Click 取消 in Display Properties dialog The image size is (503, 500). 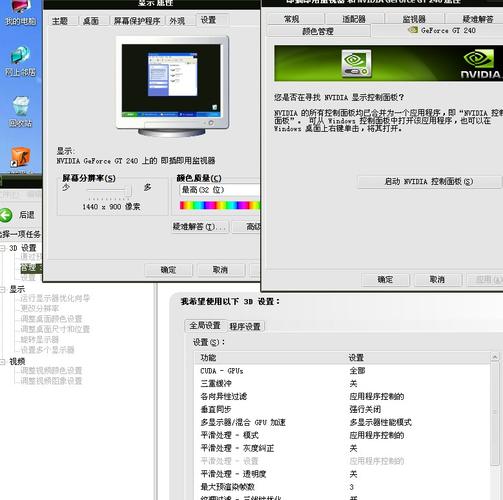221,270
